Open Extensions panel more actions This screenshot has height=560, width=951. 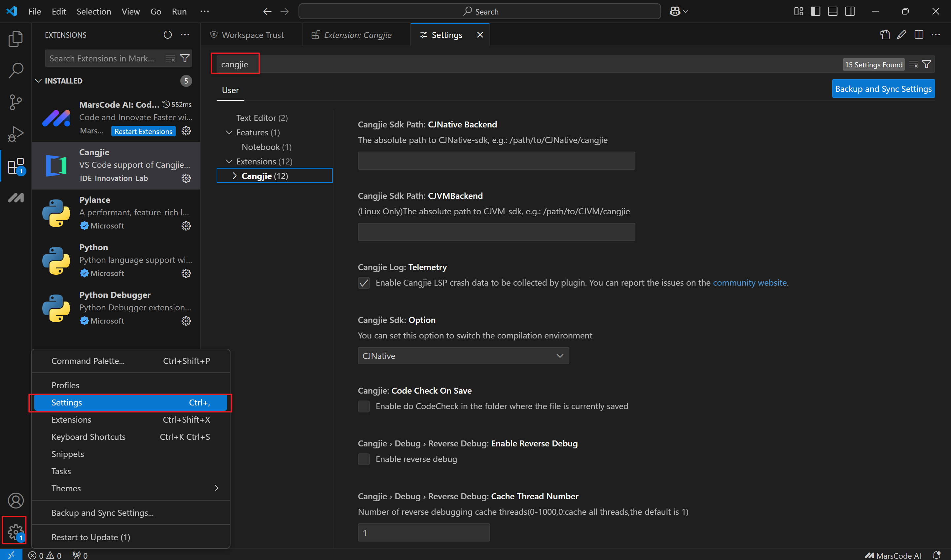pyautogui.click(x=185, y=35)
